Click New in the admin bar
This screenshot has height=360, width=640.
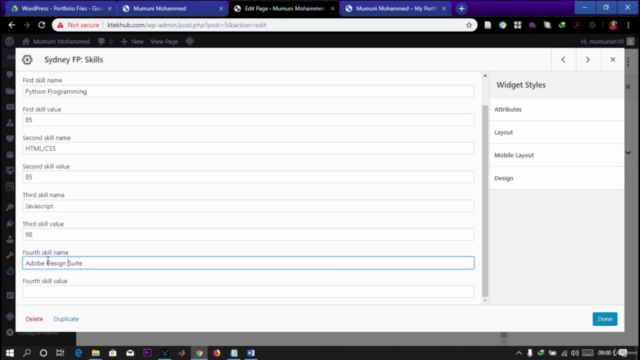[132, 41]
